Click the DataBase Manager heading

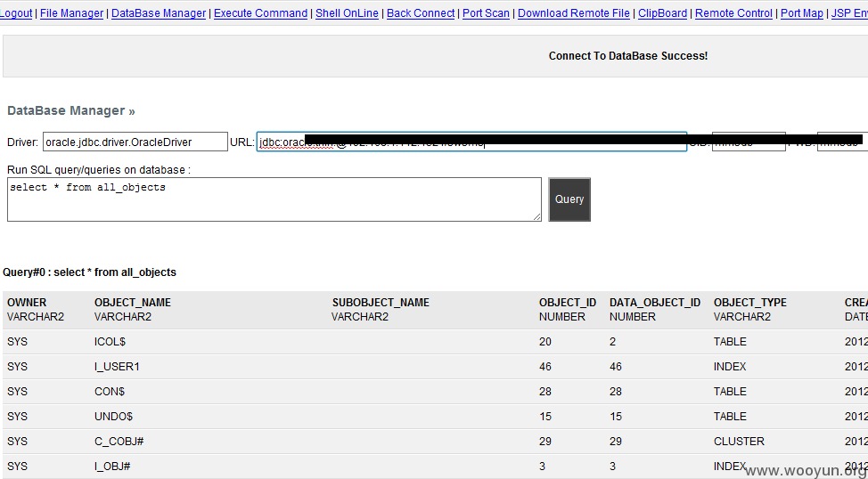pyautogui.click(x=71, y=110)
